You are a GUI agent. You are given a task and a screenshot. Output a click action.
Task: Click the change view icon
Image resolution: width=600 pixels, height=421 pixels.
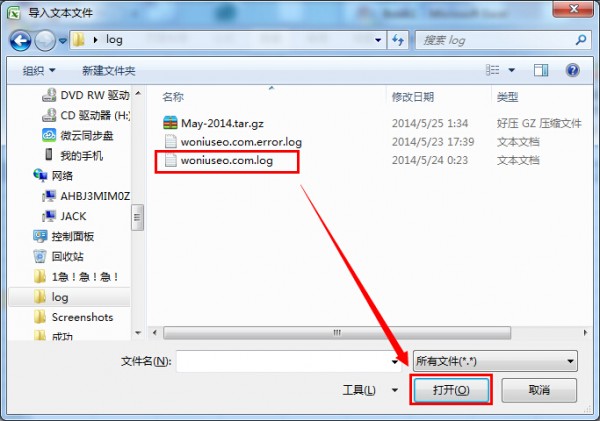(492, 70)
